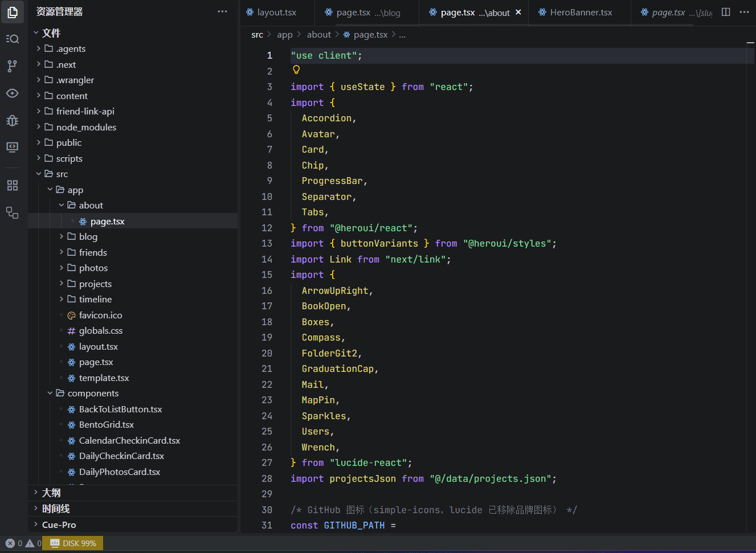This screenshot has width=756, height=553.
Task: Click the eye icon in activity bar
Action: coord(12,93)
